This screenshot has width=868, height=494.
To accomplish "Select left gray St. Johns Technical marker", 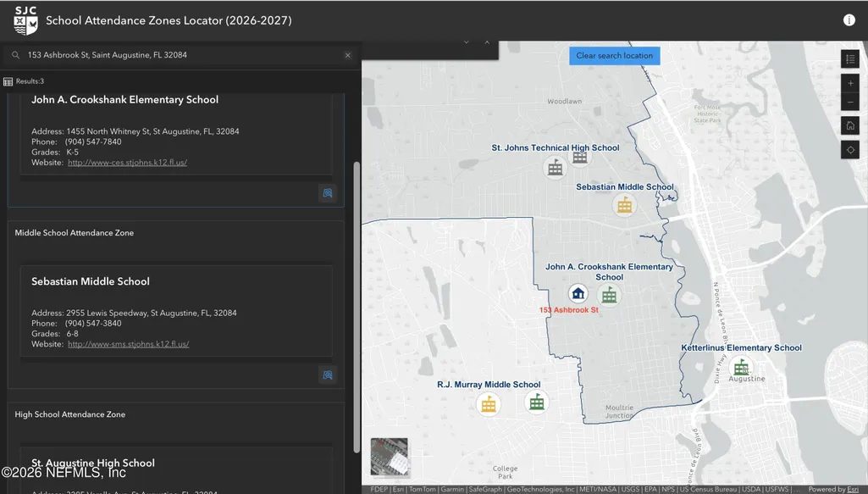I will (555, 167).
